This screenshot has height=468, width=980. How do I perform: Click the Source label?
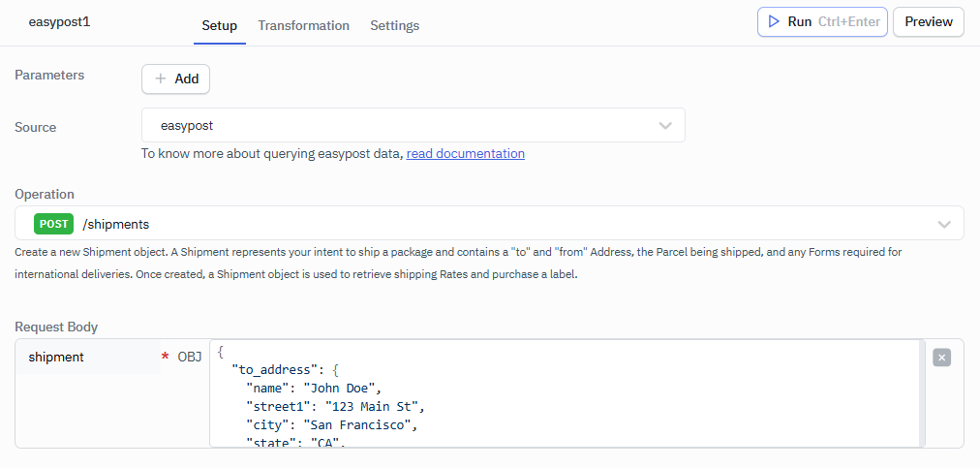click(x=36, y=127)
